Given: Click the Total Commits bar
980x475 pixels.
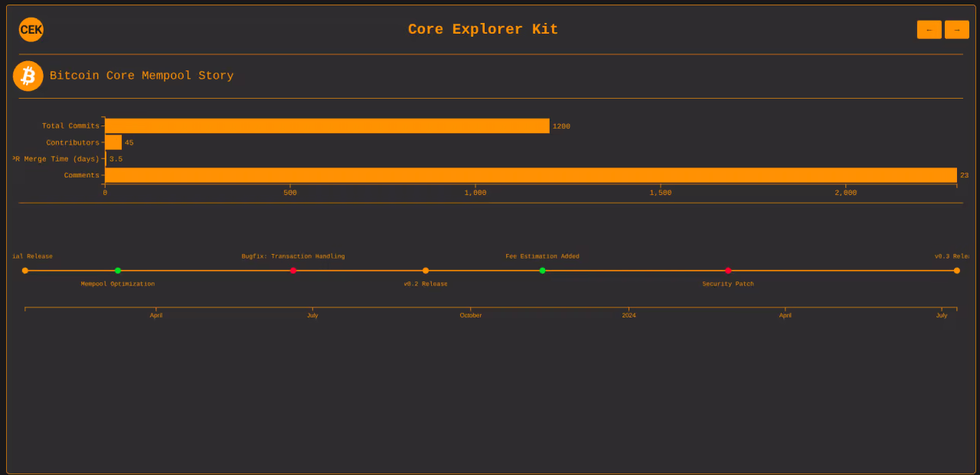Looking at the screenshot, I should 327,126.
